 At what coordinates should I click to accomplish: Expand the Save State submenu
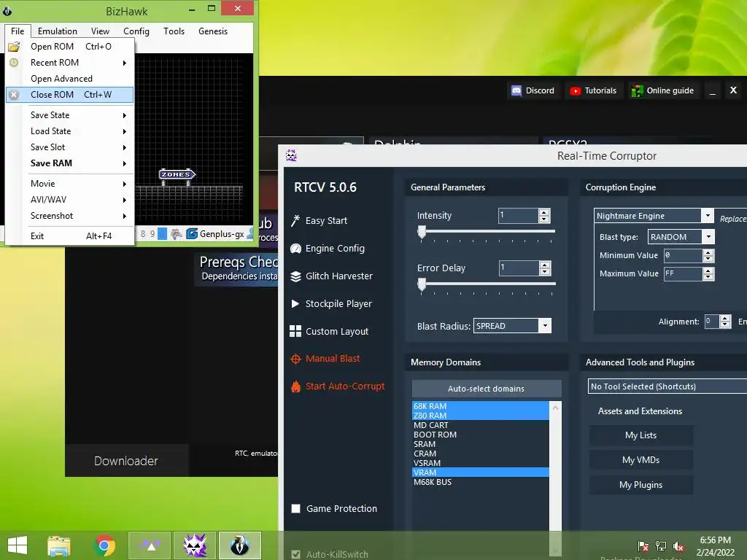click(x=125, y=115)
